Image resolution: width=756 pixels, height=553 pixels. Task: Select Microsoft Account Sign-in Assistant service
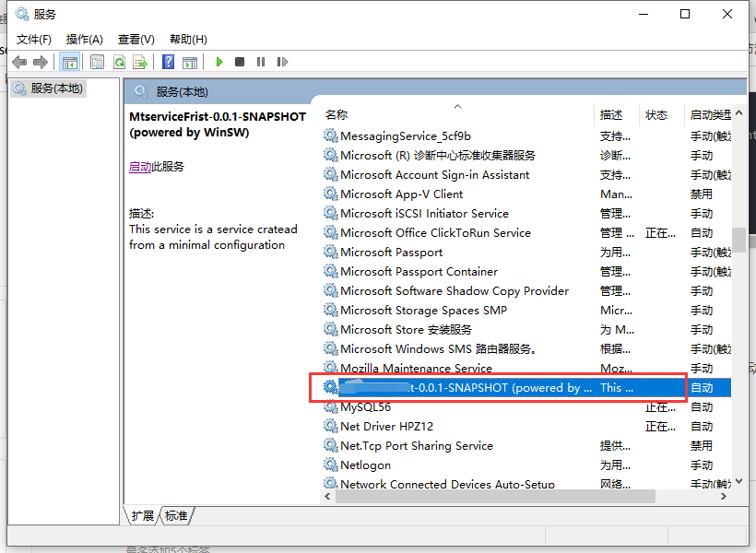pyautogui.click(x=526, y=175)
